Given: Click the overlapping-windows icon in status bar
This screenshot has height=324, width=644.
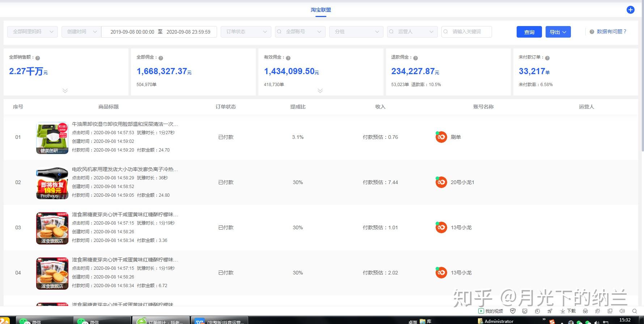Looking at the screenshot, I should pyautogui.click(x=610, y=311).
